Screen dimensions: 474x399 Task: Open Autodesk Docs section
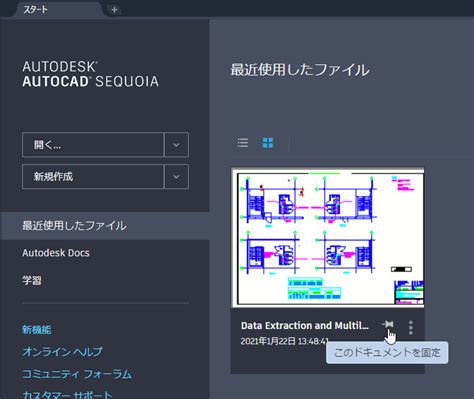click(x=56, y=253)
